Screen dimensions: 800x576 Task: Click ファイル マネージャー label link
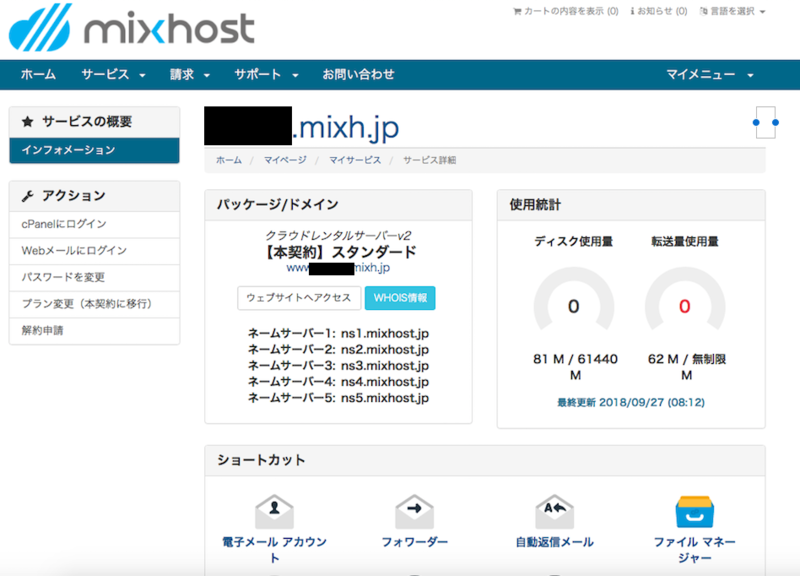point(694,549)
